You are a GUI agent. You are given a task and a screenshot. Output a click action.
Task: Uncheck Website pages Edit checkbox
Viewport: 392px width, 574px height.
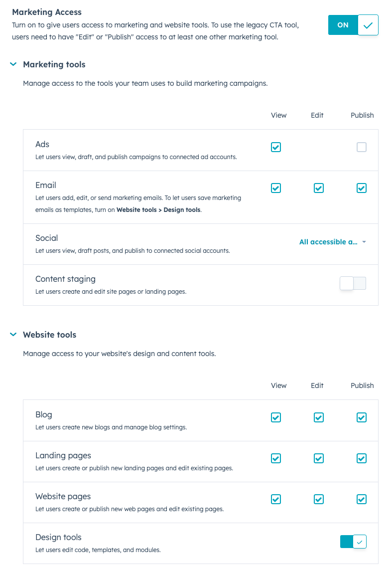(x=318, y=499)
